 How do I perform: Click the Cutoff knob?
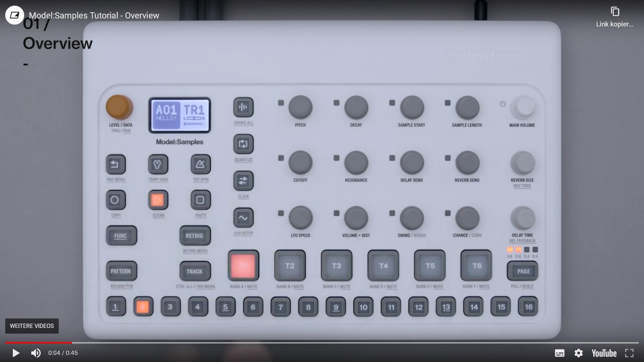click(300, 163)
